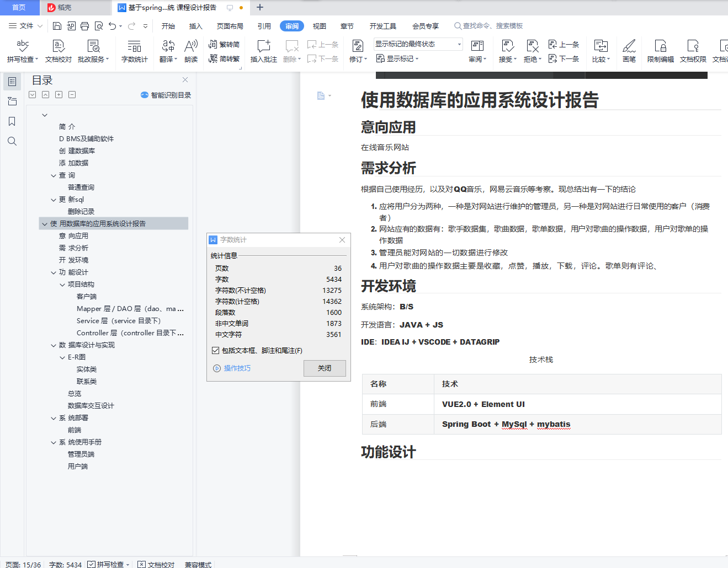
Task: Open the 文件 menu
Action: (x=26, y=26)
